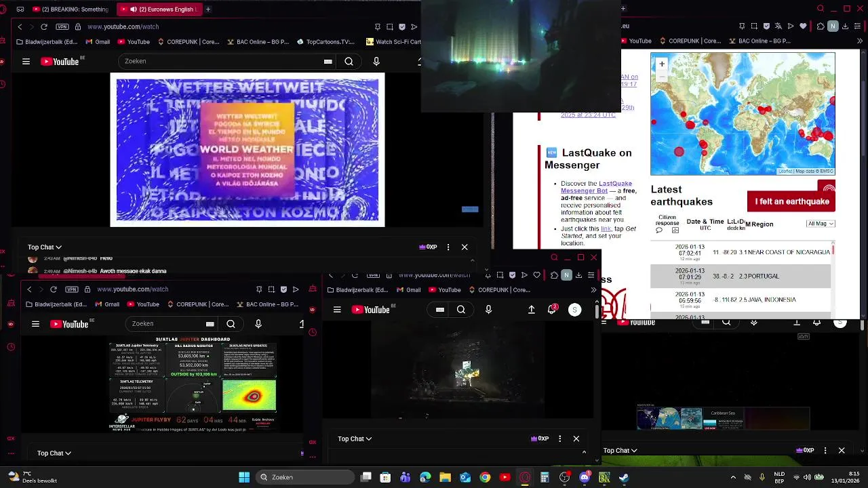Viewport: 868px width, 488px height.
Task: Toggle VPN in the Euronews window address bar
Action: point(62,26)
